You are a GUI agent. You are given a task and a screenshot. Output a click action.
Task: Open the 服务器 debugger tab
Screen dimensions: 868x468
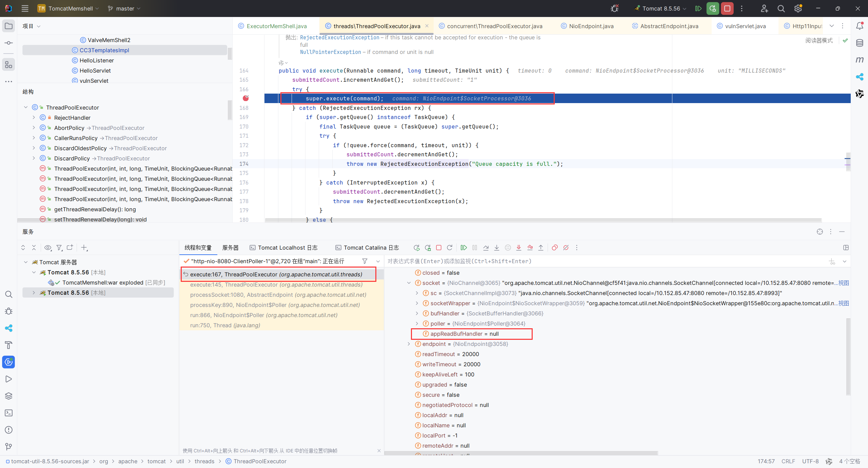point(230,248)
